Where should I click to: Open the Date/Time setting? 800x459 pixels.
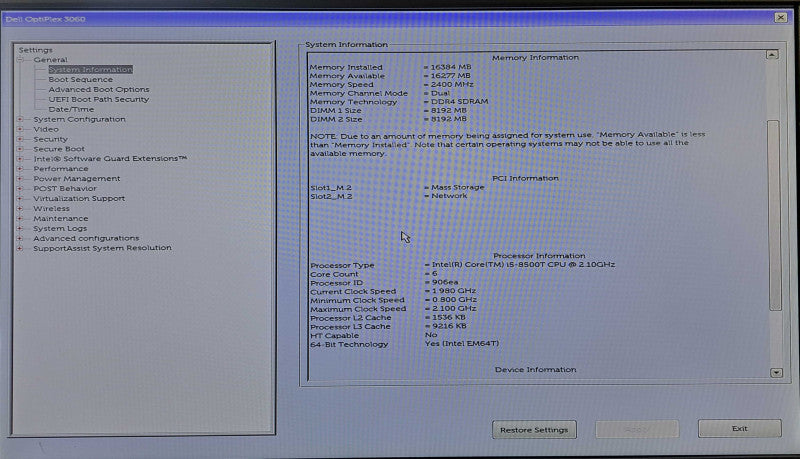pos(71,109)
